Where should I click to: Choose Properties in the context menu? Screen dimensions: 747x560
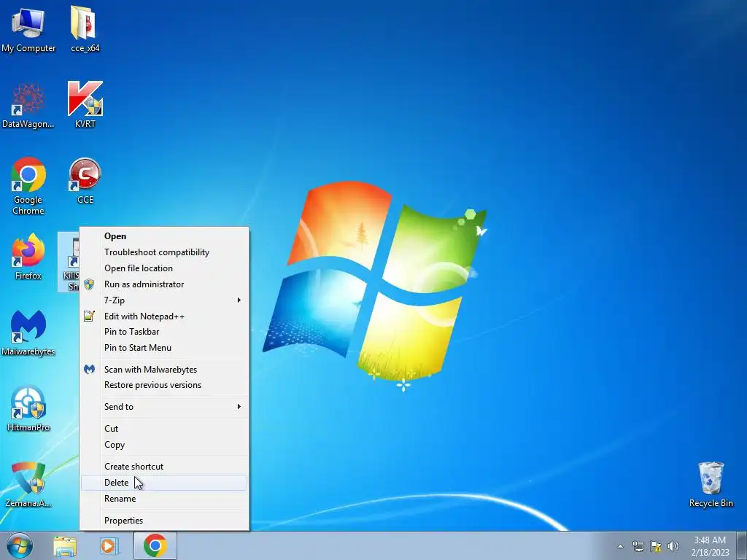tap(164, 521)
